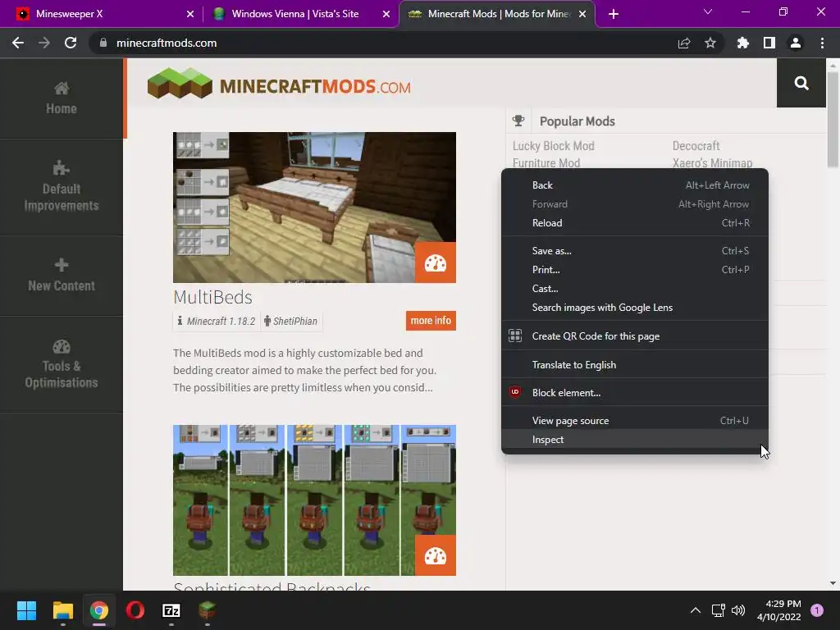
Task: Select Save as... in the context menu
Action: pyautogui.click(x=635, y=251)
